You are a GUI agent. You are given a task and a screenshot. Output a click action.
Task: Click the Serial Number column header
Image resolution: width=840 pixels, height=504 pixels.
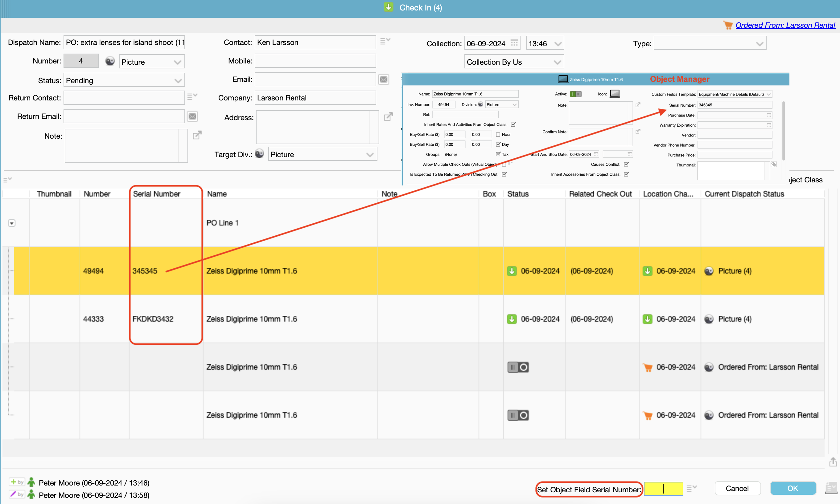click(156, 194)
